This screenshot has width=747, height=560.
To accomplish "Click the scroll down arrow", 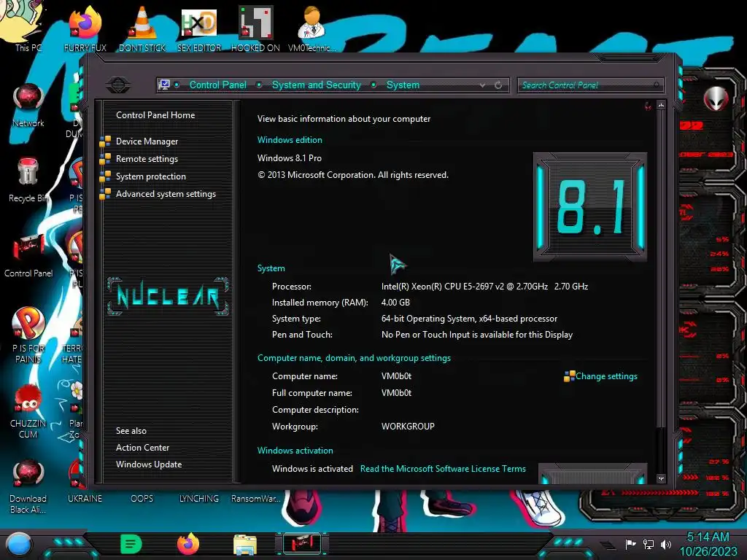I will pyautogui.click(x=661, y=478).
